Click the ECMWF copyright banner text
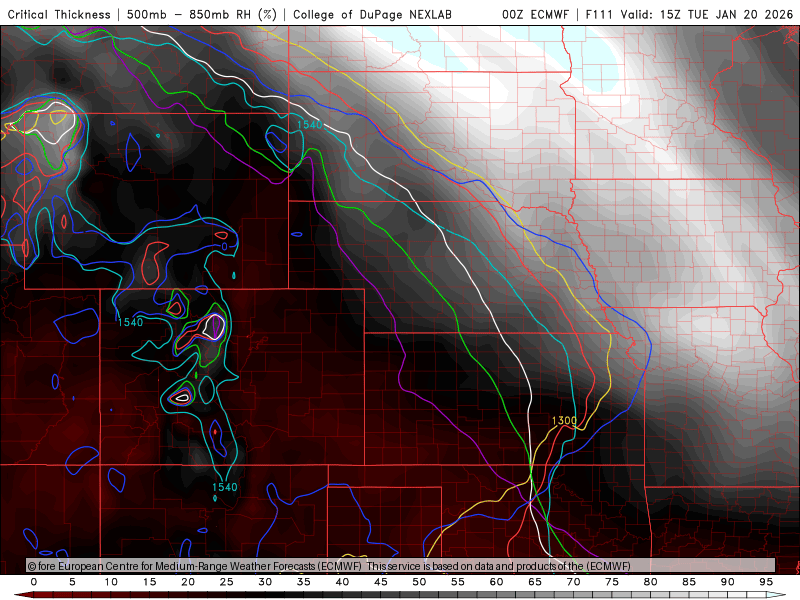Image resolution: width=800 pixels, height=600 pixels. tap(329, 566)
